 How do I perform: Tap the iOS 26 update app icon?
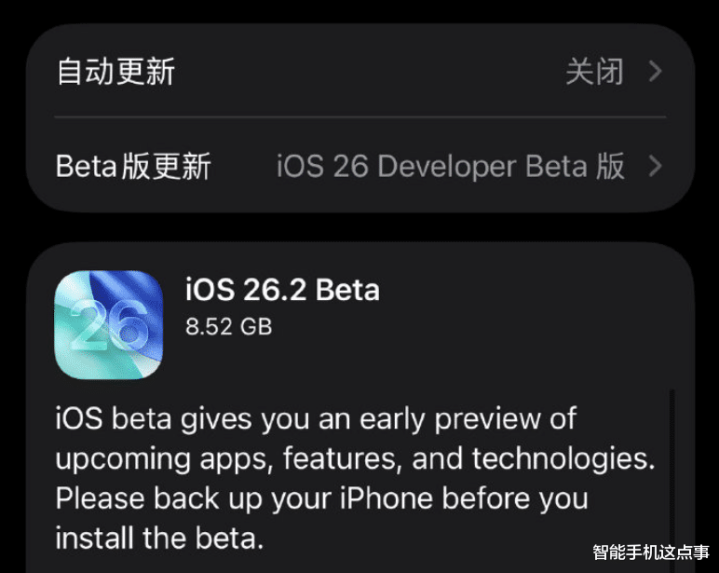(108, 324)
